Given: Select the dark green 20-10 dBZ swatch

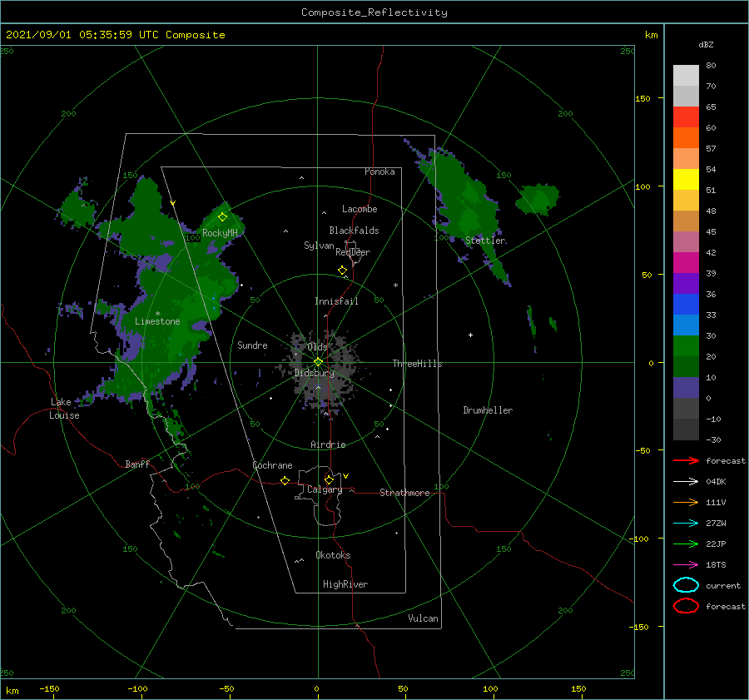Looking at the screenshot, I should pyautogui.click(x=686, y=366).
